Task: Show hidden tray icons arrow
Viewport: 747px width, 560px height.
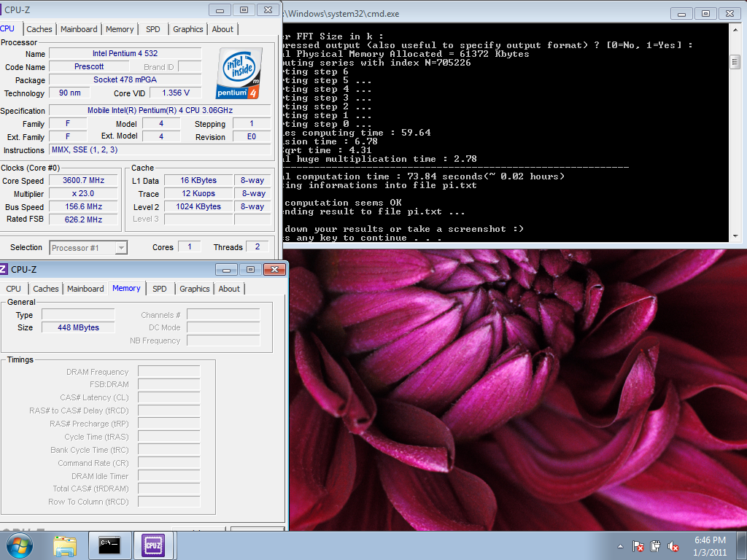Action: pyautogui.click(x=620, y=546)
